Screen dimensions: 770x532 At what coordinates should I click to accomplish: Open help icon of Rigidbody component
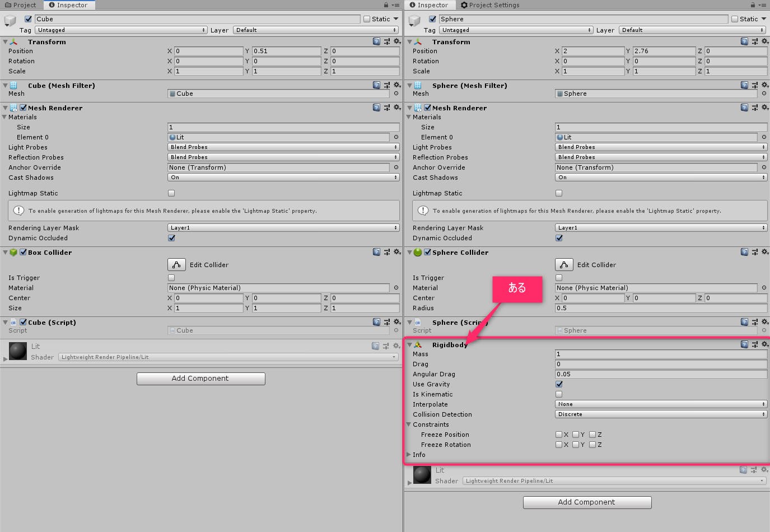pos(744,344)
